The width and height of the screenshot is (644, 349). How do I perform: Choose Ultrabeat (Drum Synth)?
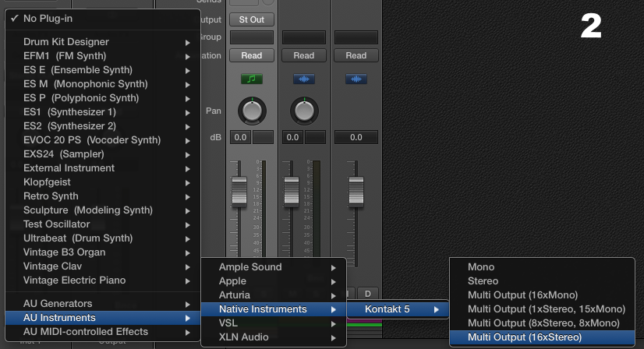(103, 238)
